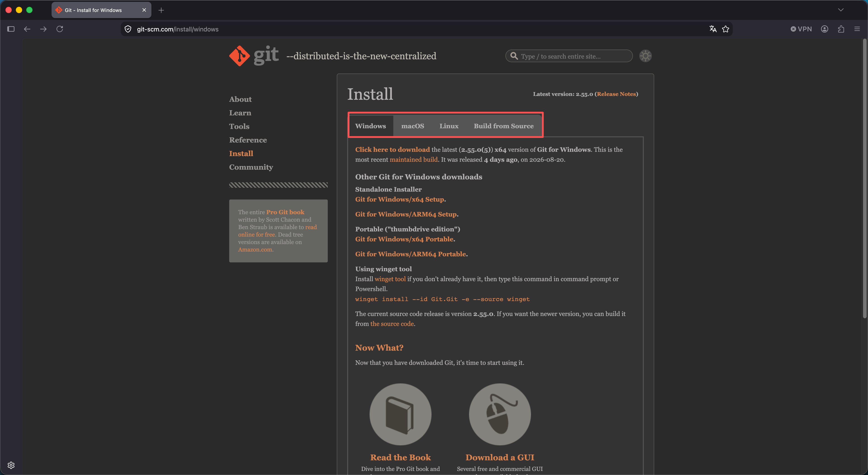Open the sidebar panel icon in browser toolbar

pos(11,29)
